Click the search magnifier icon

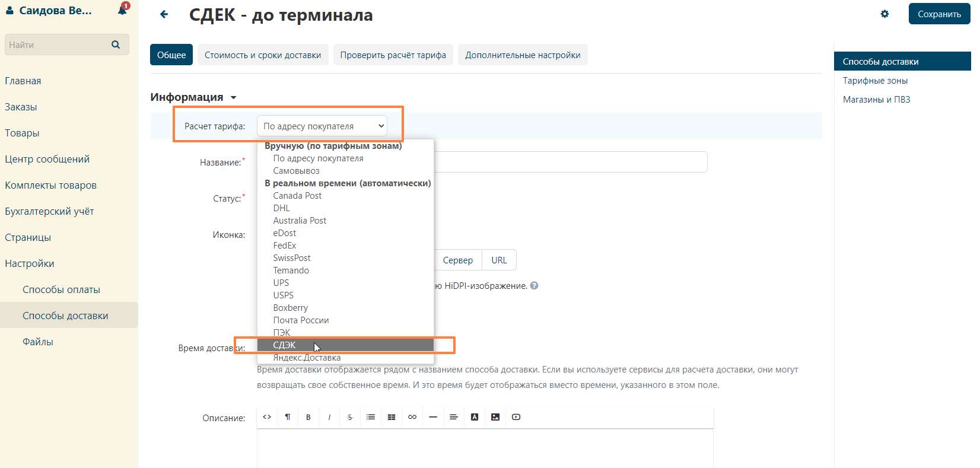[x=116, y=44]
